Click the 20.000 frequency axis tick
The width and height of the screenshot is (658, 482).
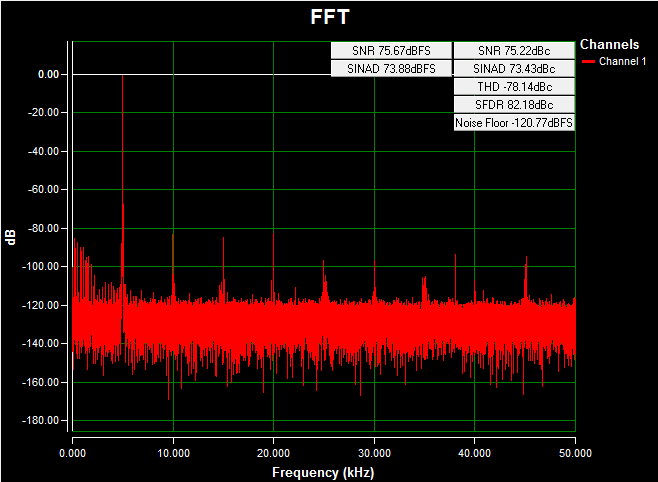273,453
